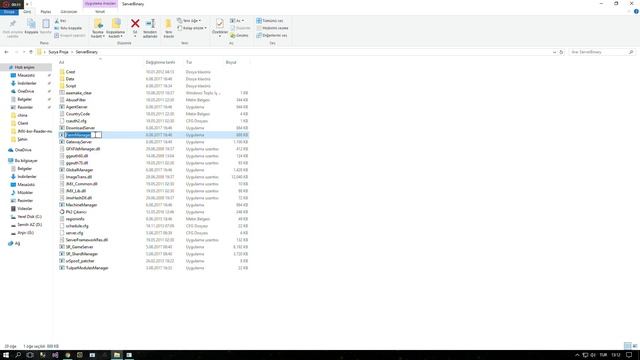
Task: Select the SR_GameServer application file
Action: click(80, 247)
